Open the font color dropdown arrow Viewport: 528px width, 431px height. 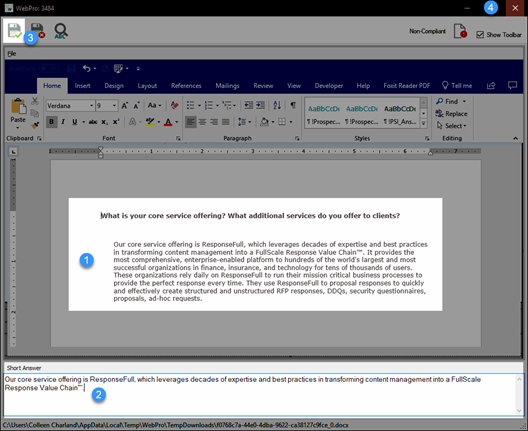point(176,122)
